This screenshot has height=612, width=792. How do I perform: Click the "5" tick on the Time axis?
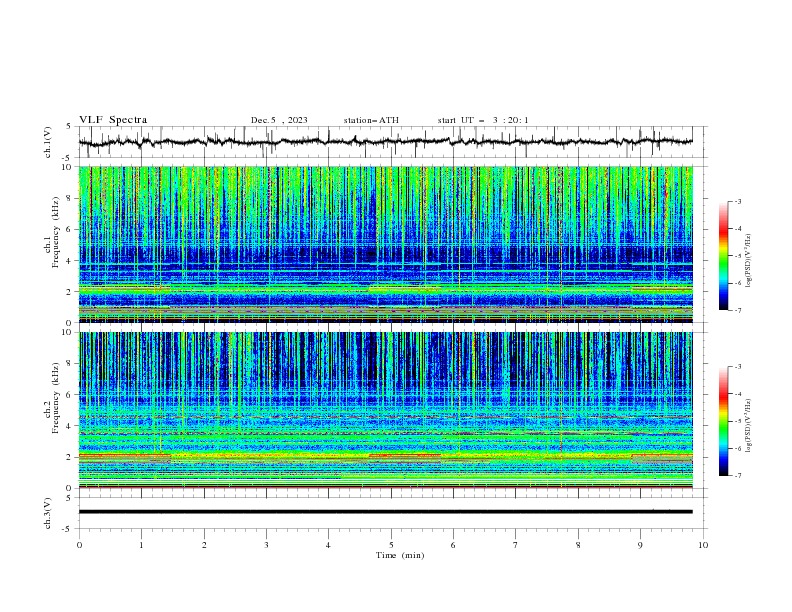click(391, 545)
